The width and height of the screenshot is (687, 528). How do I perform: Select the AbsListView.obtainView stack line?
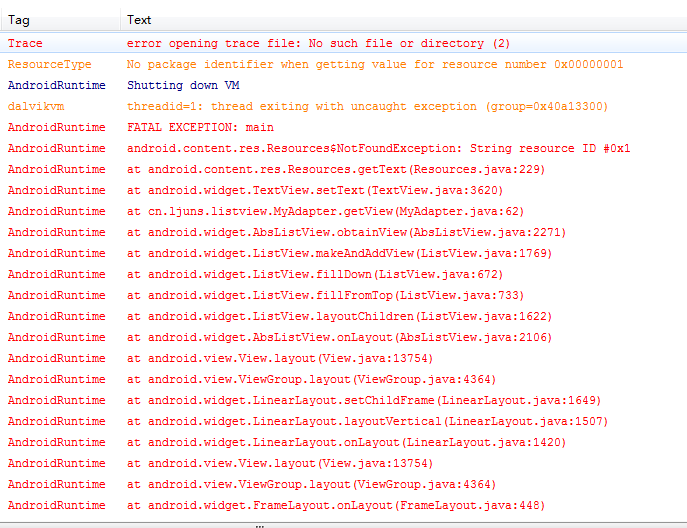coord(344,233)
